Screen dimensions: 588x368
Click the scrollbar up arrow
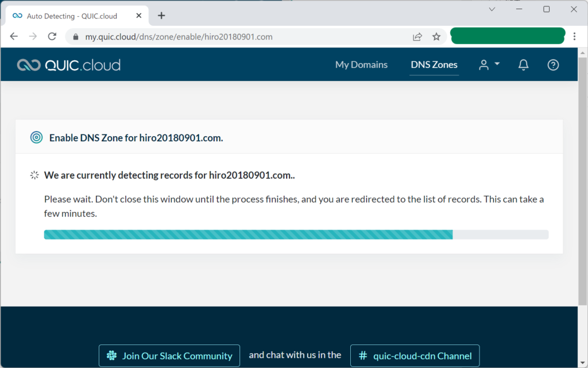pos(582,53)
